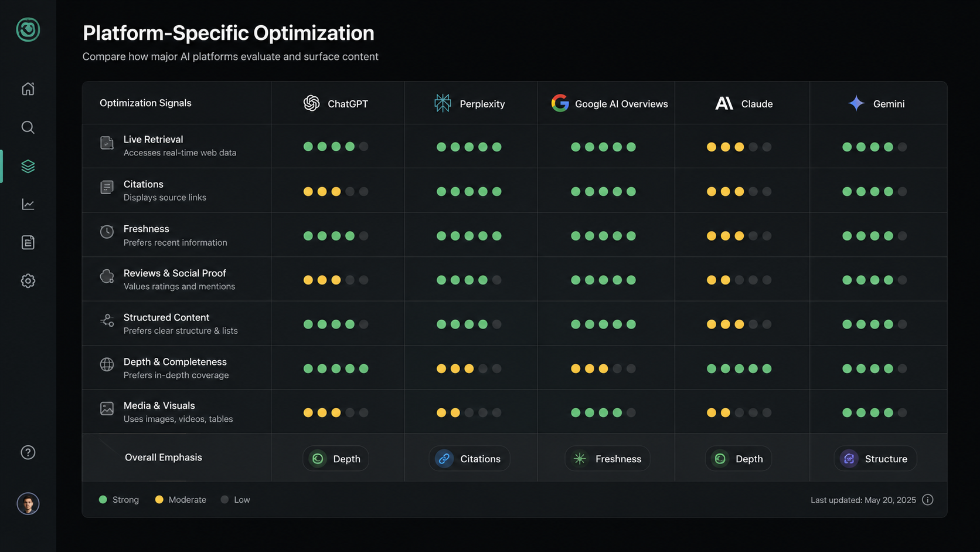Open the Help question mark icon
This screenshot has width=980, height=552.
coord(28,452)
